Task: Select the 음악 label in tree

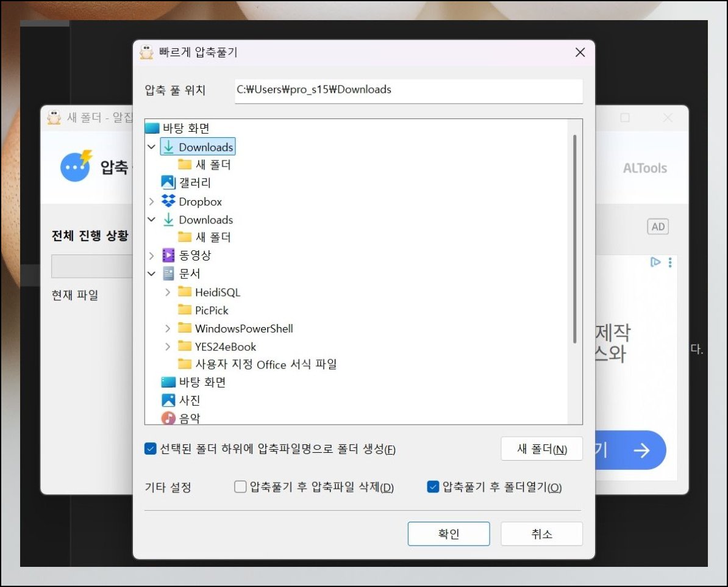Action: 190,419
